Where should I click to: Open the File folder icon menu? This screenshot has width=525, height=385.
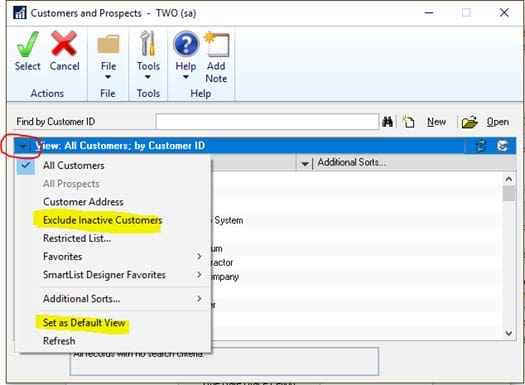[x=108, y=44]
